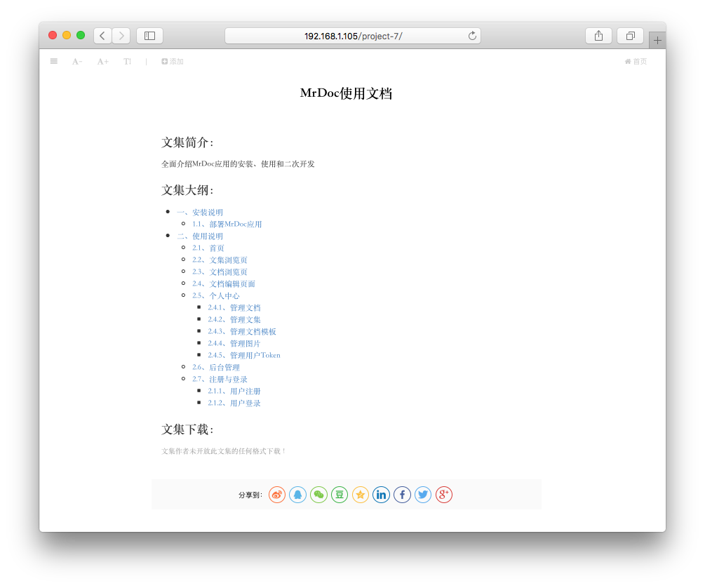Open 2.4.5、管理用户Token link
The image size is (705, 588).
coord(244,356)
